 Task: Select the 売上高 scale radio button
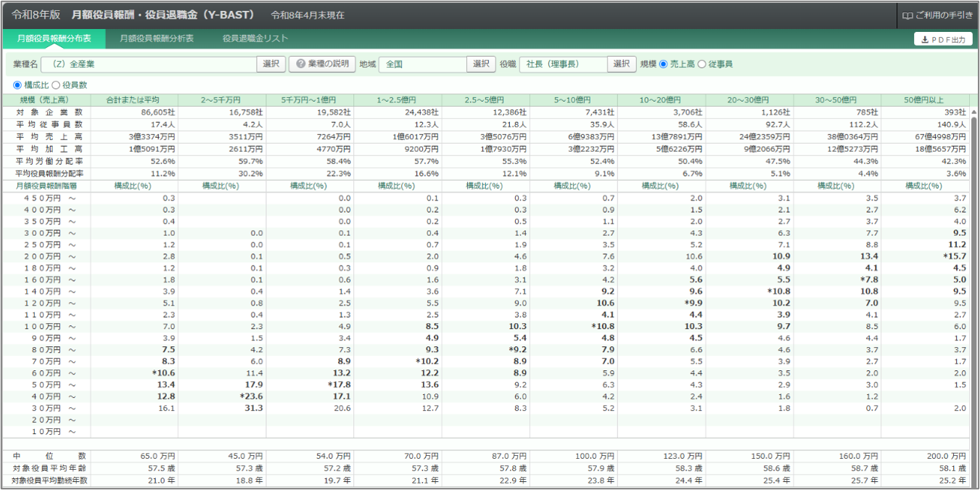(x=663, y=64)
